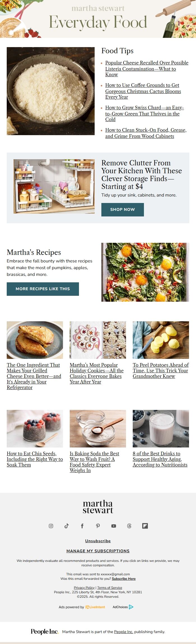Open the Privacy Policy link
Viewport: 196px width, 644px height.
[84, 588]
